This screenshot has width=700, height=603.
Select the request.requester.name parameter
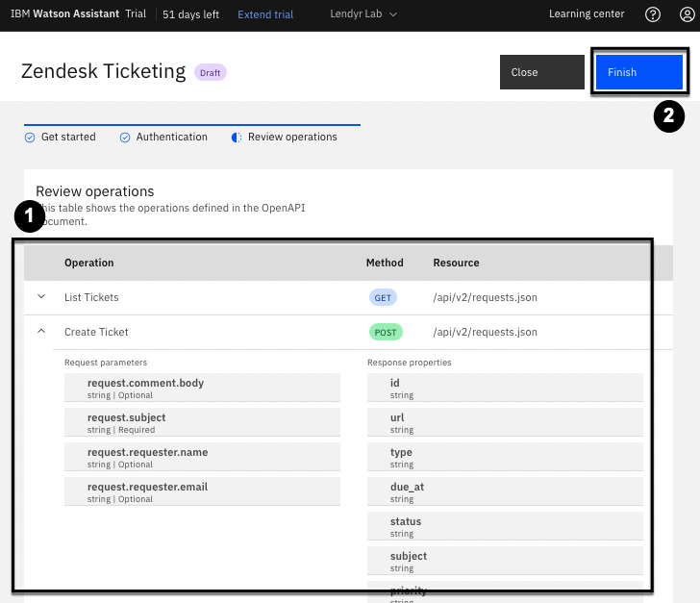(202, 457)
